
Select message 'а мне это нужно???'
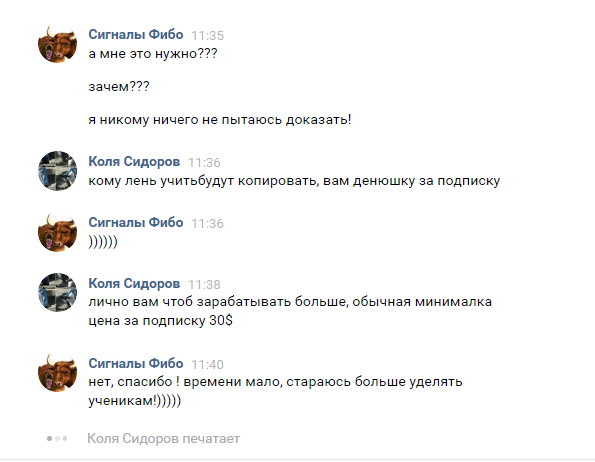coord(153,54)
